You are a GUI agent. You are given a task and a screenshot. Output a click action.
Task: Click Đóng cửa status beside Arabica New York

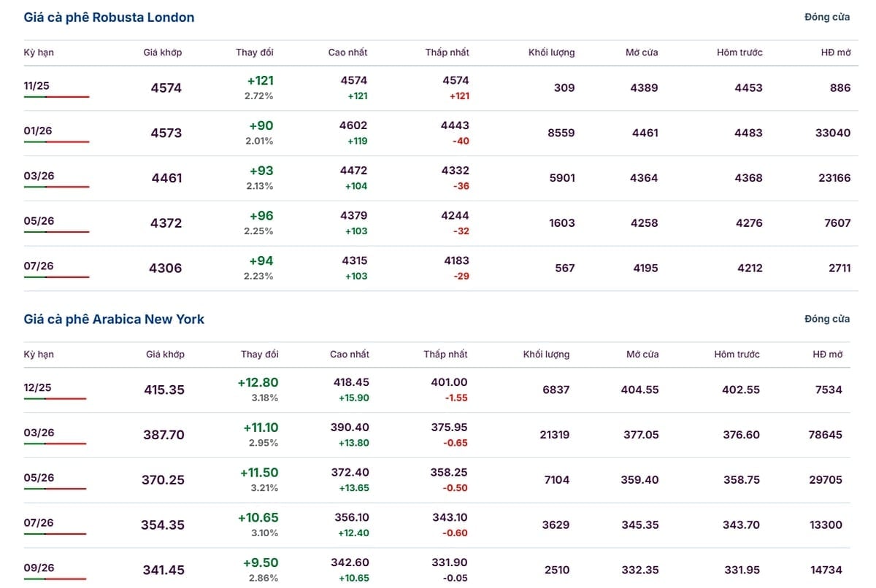pyautogui.click(x=826, y=320)
